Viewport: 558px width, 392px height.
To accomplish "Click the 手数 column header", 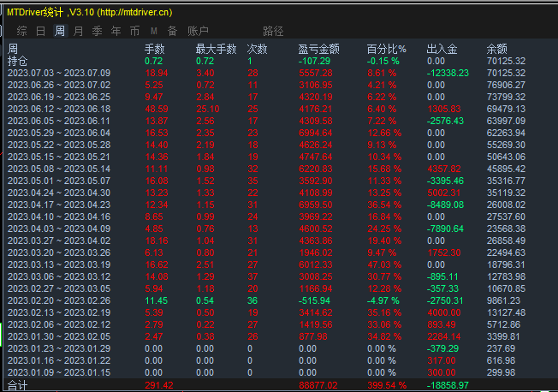I will pyautogui.click(x=154, y=49).
